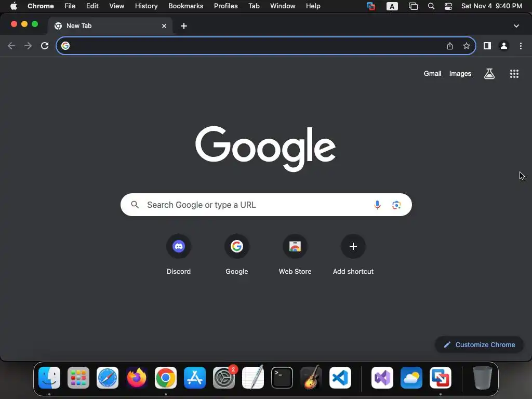Open System Settings from the dock
Screen dimensions: 532x399
[224, 378]
